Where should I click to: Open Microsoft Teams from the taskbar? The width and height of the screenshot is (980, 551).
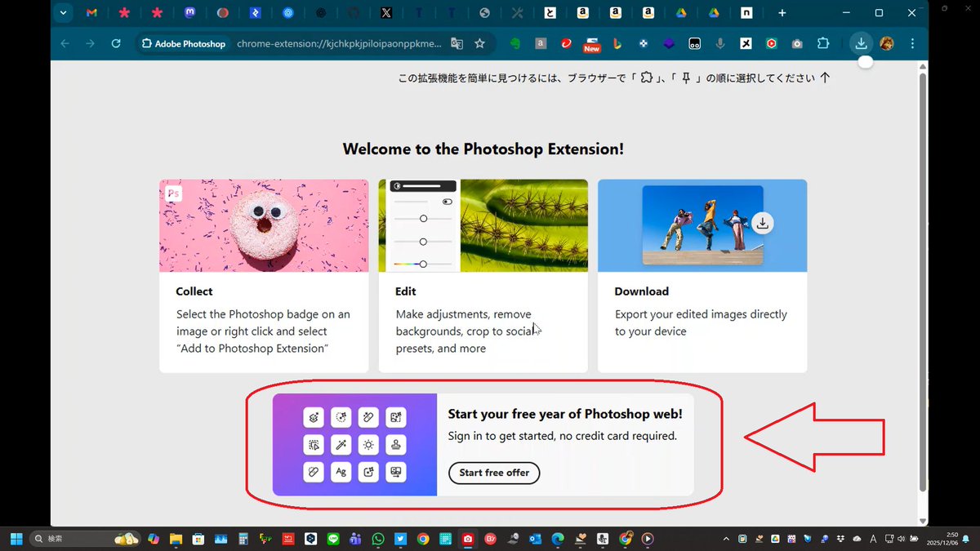355,539
